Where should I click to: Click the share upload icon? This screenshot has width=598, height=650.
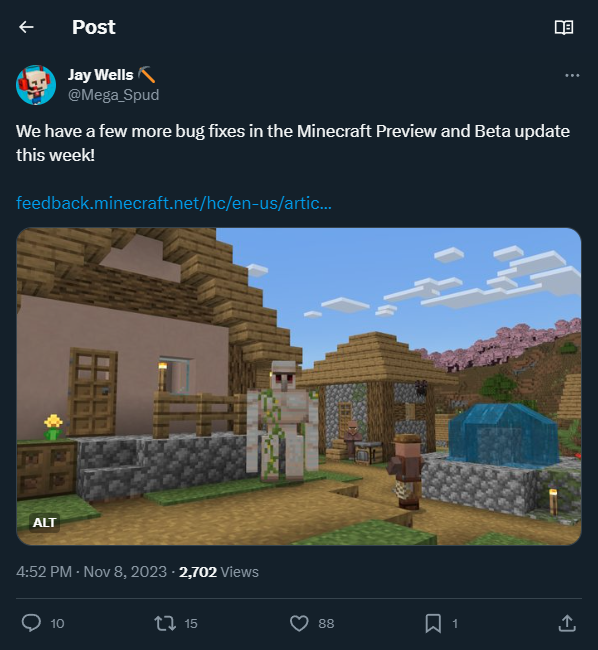567,623
